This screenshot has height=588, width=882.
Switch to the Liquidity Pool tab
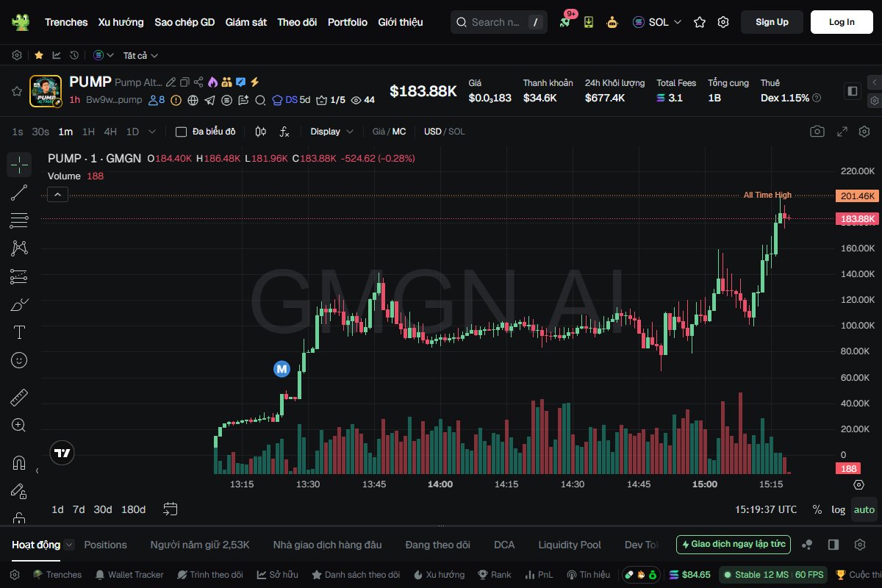570,545
